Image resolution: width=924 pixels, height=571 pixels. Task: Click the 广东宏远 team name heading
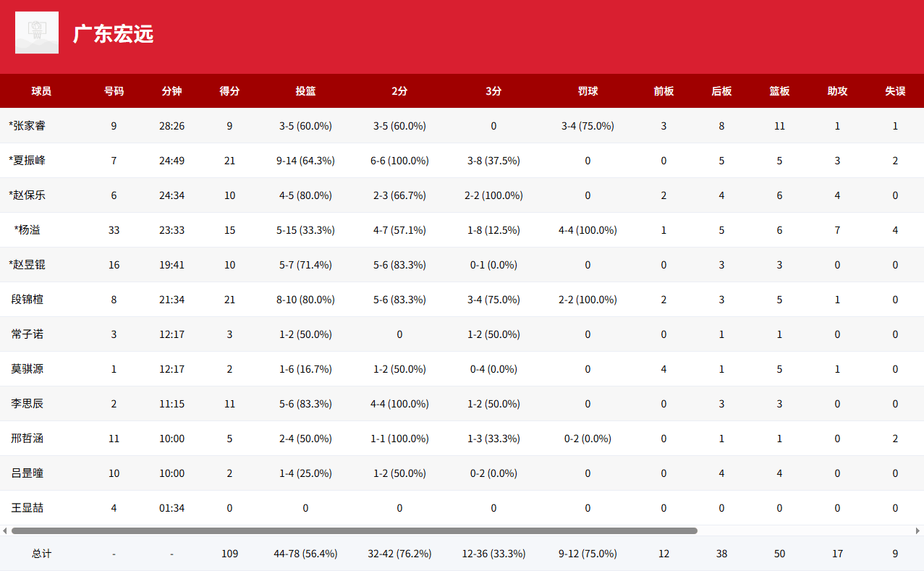(113, 34)
